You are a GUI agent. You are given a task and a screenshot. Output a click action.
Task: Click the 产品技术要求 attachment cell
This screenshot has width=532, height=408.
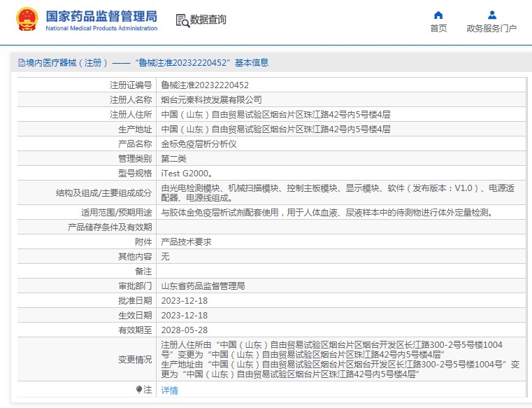pos(187,241)
